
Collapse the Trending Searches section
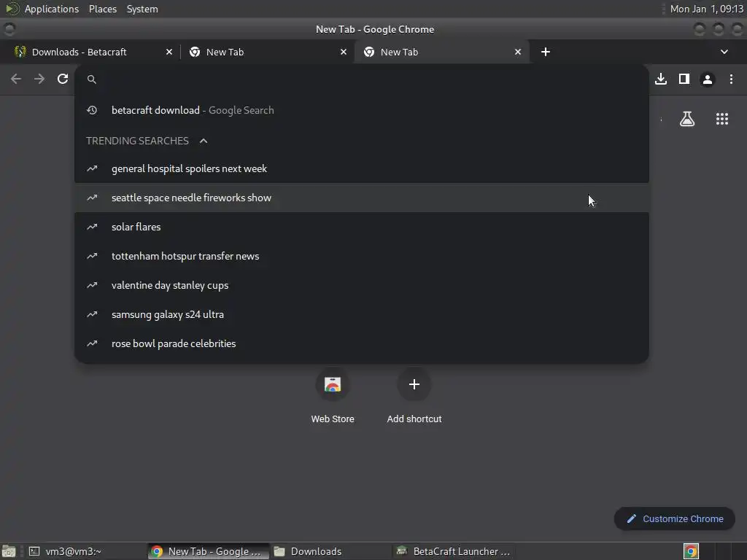(x=204, y=141)
